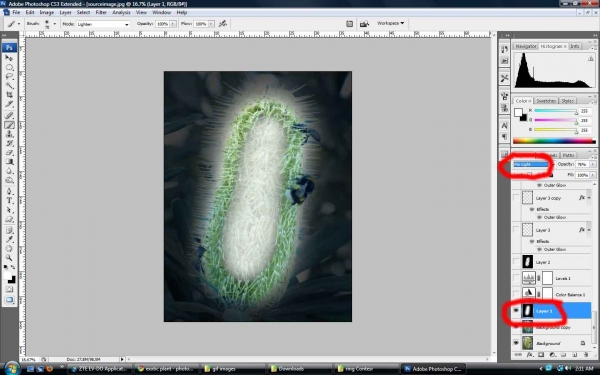Select the Brush tool in toolbox
Viewport: 600px width, 375px height.
[9, 125]
